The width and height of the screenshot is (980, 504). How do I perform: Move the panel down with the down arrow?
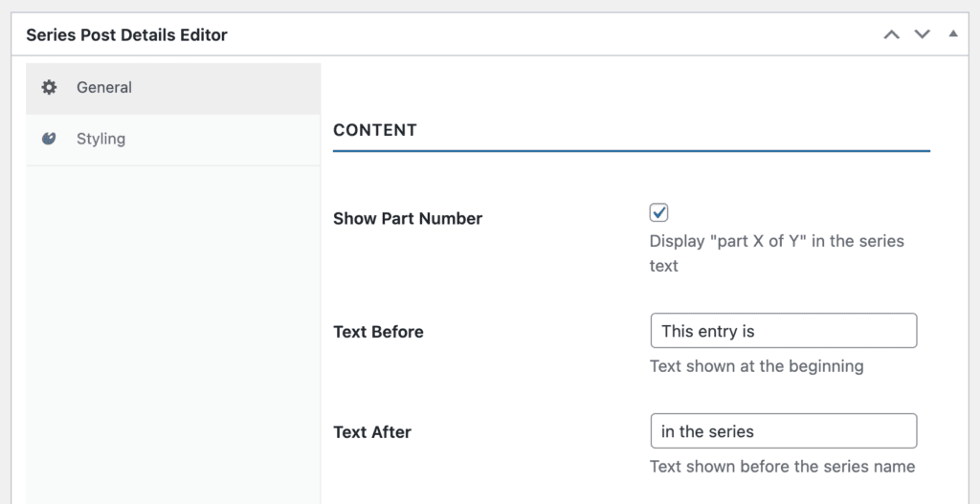coord(922,35)
